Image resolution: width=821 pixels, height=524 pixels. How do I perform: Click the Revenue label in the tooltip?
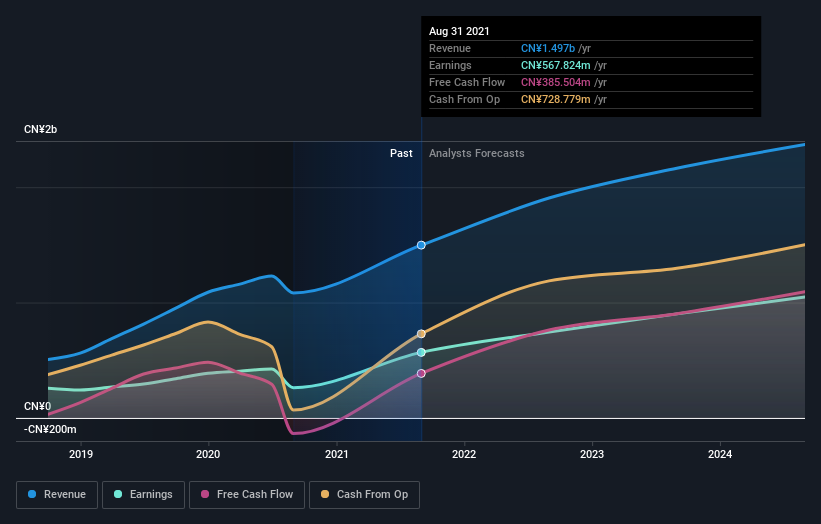click(450, 48)
